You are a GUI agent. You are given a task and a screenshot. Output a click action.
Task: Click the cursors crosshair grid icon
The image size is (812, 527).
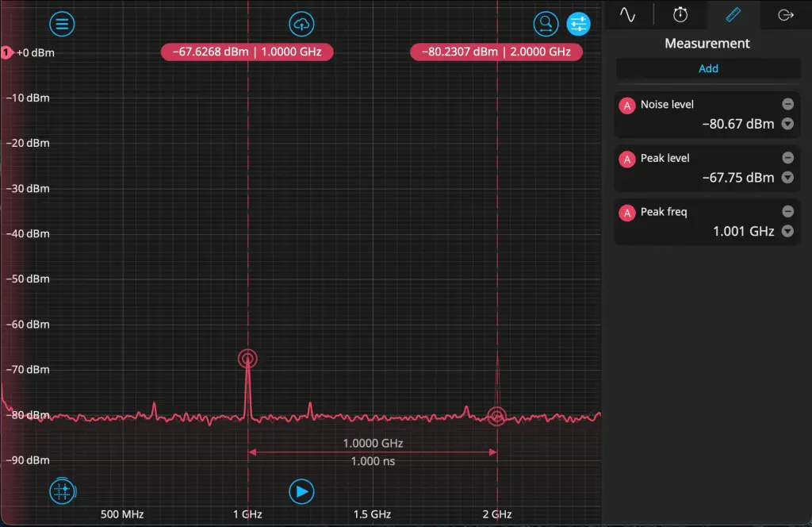(62, 490)
